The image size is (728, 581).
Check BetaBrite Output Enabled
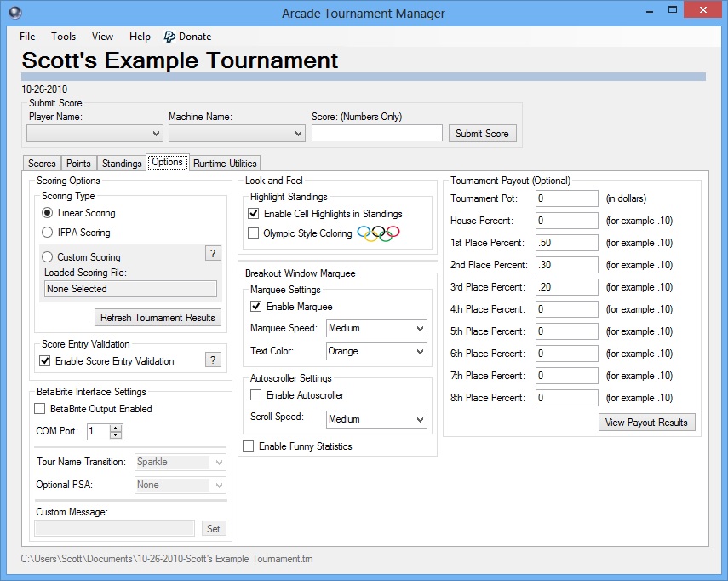coord(40,409)
